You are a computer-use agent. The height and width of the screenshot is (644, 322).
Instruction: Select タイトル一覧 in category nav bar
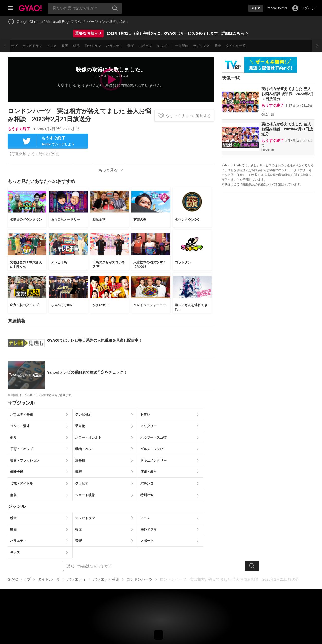pyautogui.click(x=236, y=46)
